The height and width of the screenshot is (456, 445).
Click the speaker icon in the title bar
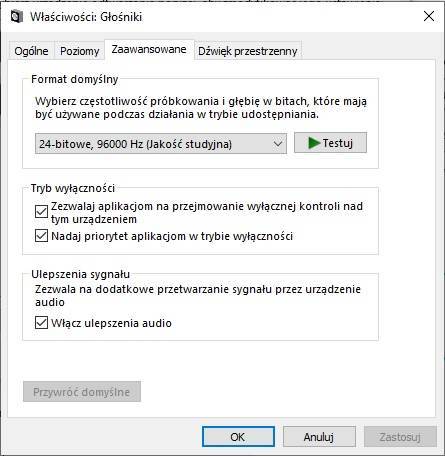16,16
